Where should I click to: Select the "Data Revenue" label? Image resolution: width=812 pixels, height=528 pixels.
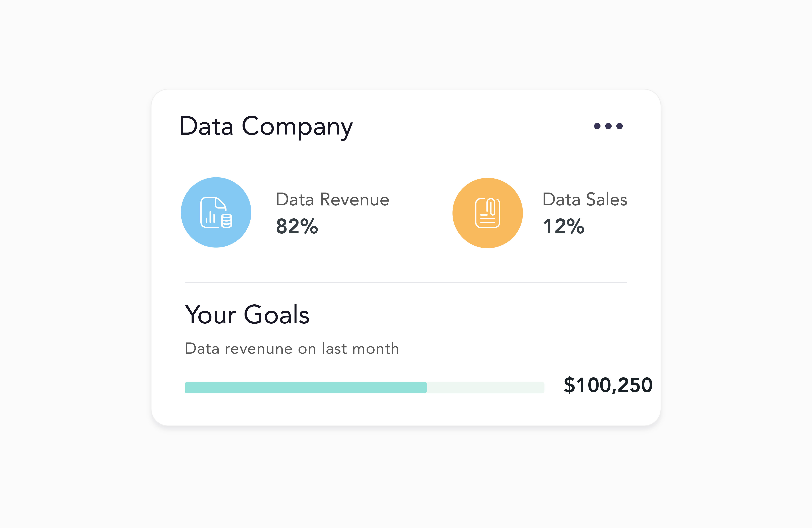(332, 200)
